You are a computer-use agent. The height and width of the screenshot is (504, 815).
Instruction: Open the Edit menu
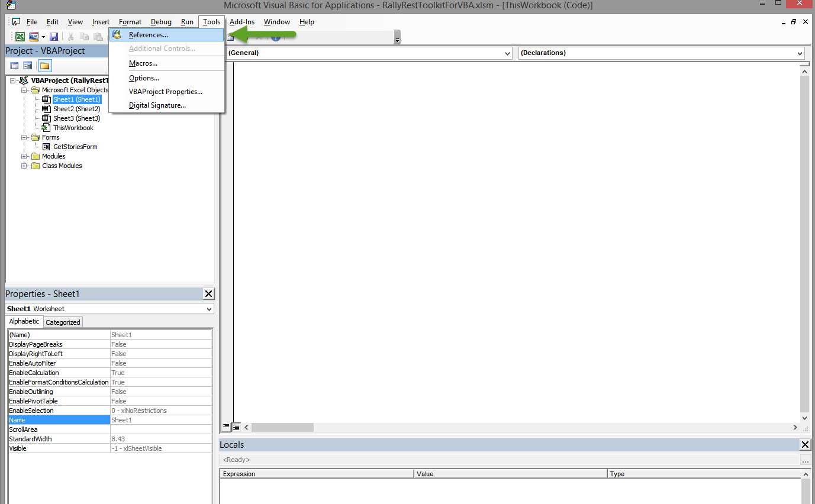click(x=53, y=22)
